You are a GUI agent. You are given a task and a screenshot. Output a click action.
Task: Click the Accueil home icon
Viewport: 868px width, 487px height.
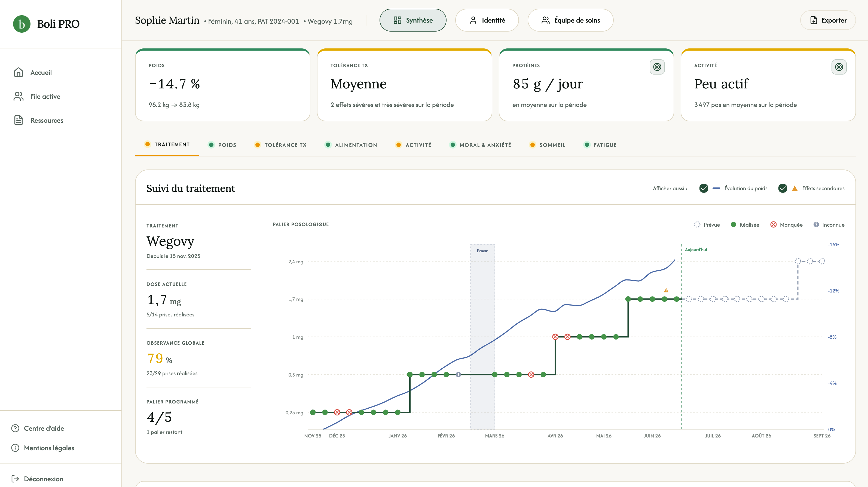(x=19, y=72)
